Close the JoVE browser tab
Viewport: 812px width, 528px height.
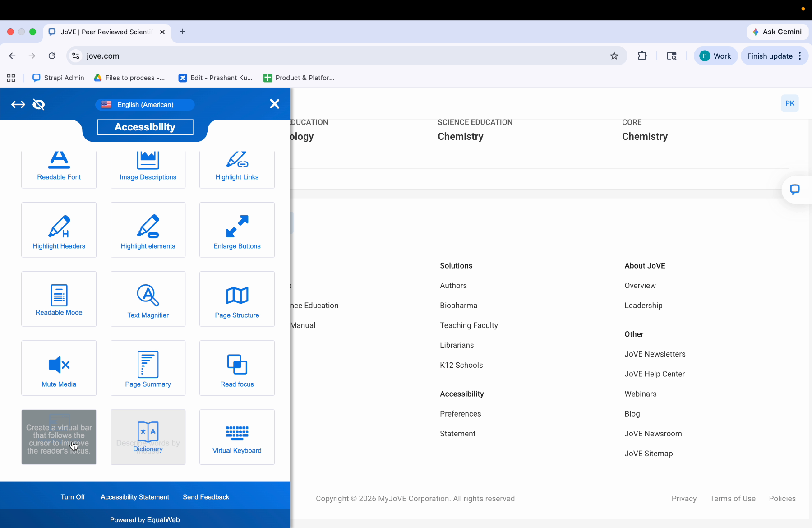162,32
